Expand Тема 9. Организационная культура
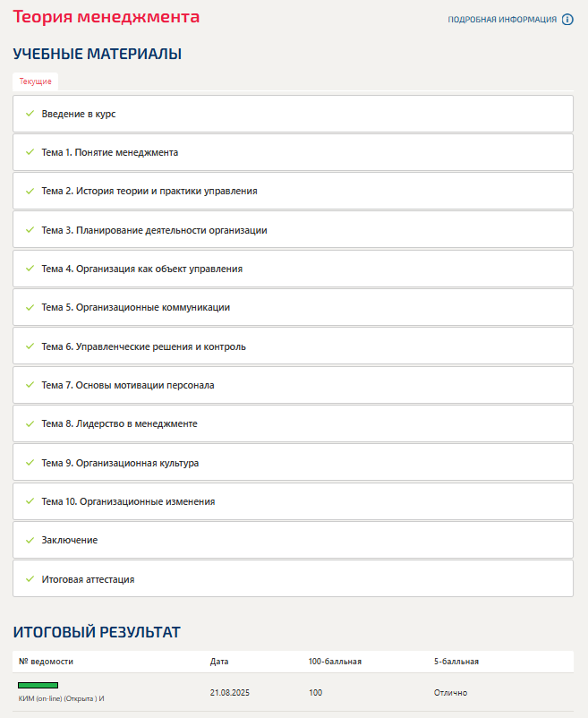 click(120, 463)
